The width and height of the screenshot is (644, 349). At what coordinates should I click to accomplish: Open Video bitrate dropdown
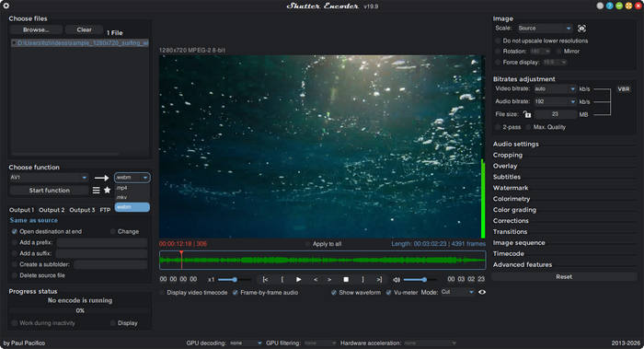[555, 88]
